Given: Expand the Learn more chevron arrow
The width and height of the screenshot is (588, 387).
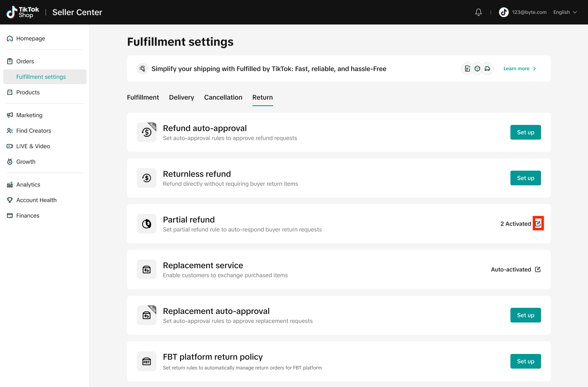Looking at the screenshot, I should (535, 69).
